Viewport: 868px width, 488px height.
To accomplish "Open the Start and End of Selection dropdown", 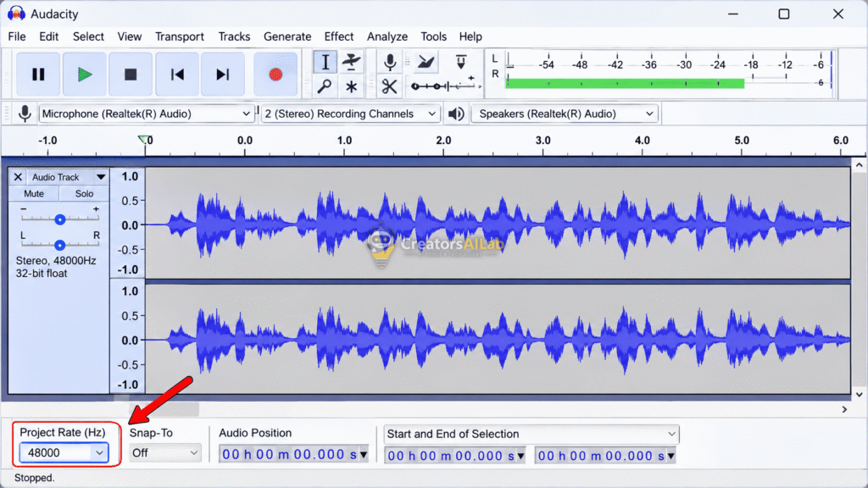I will coord(531,435).
